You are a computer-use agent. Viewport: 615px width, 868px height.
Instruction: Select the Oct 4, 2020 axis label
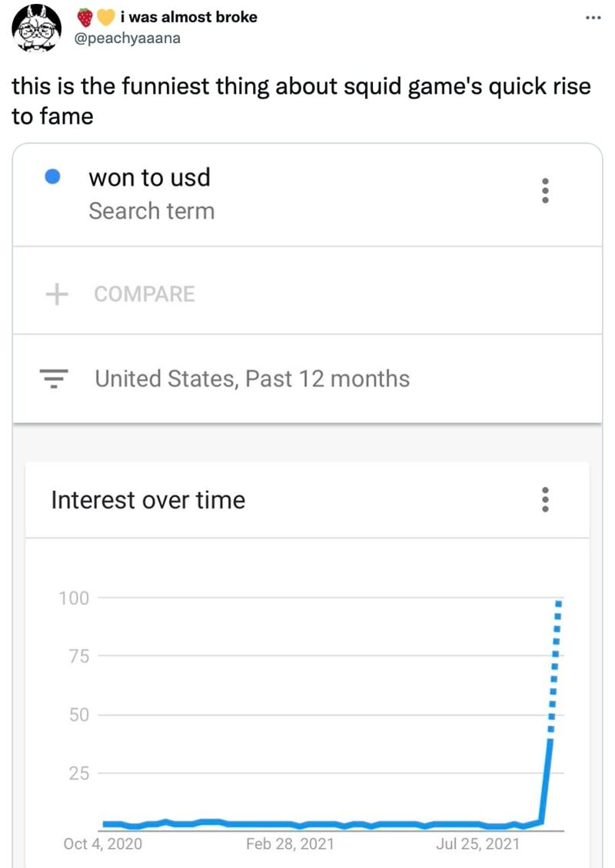[x=103, y=843]
